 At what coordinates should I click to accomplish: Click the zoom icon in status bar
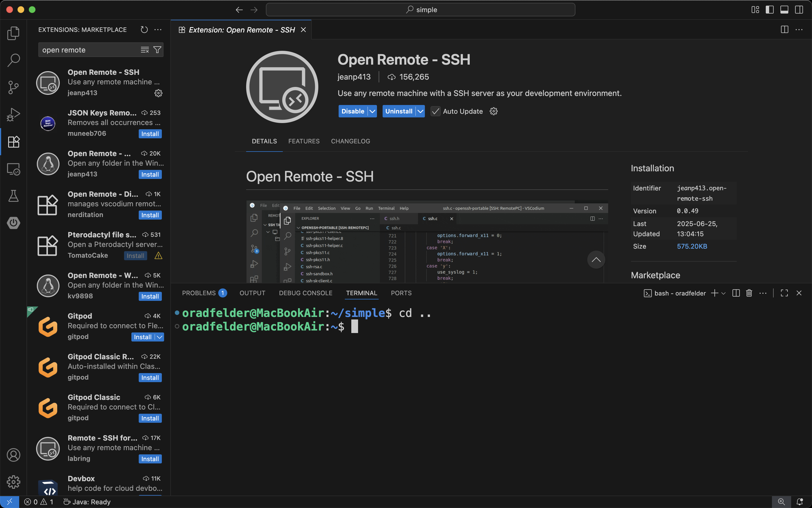(x=782, y=502)
